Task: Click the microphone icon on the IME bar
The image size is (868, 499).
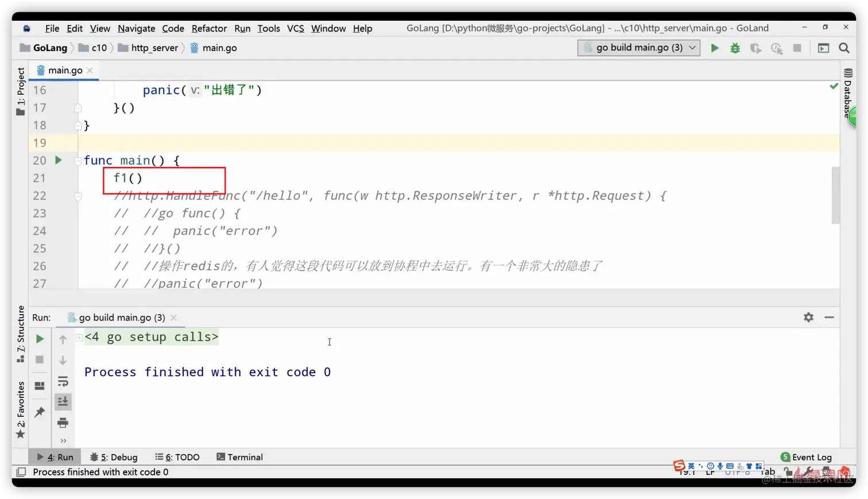Action: pyautogui.click(x=720, y=466)
